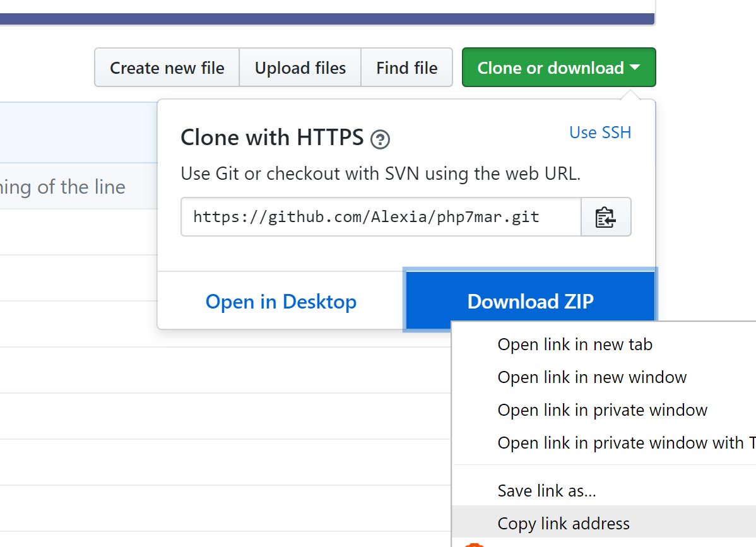Select Copy link address in context menu

[563, 524]
